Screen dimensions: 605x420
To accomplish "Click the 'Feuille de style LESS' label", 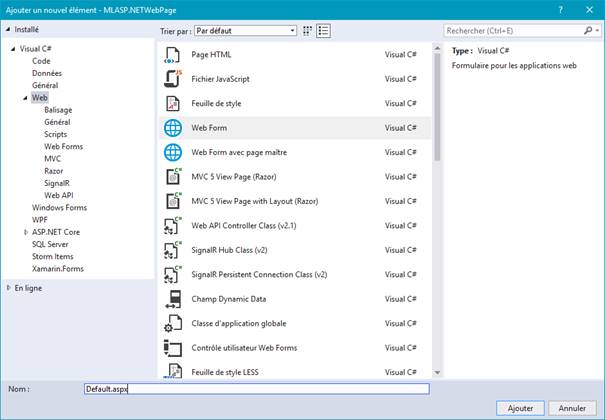I will pyautogui.click(x=225, y=373).
